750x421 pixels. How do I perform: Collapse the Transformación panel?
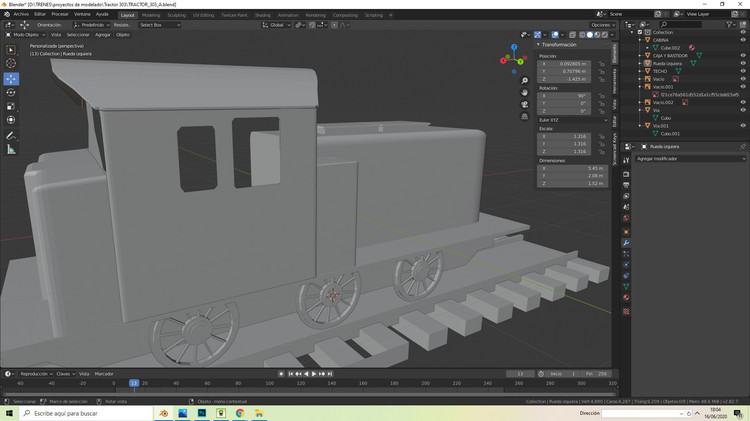538,44
